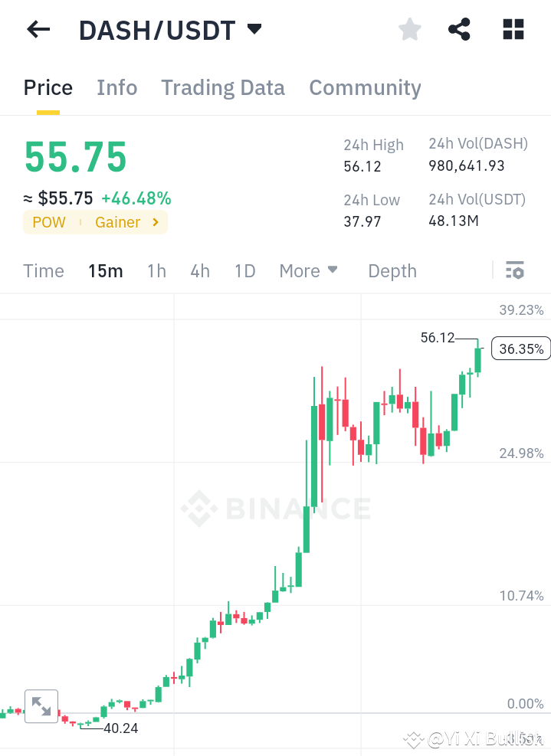Enable the 1D timeframe
This screenshot has width=551, height=756.
tap(244, 270)
